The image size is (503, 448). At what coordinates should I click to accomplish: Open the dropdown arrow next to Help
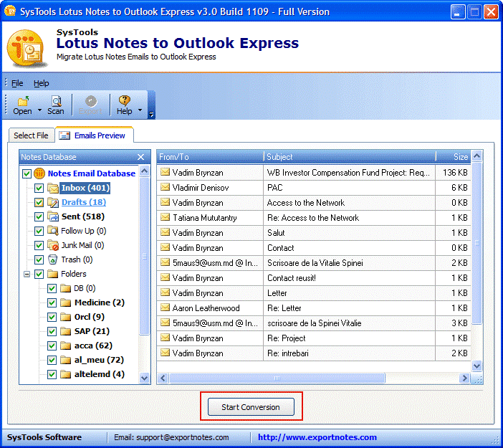coord(140,111)
